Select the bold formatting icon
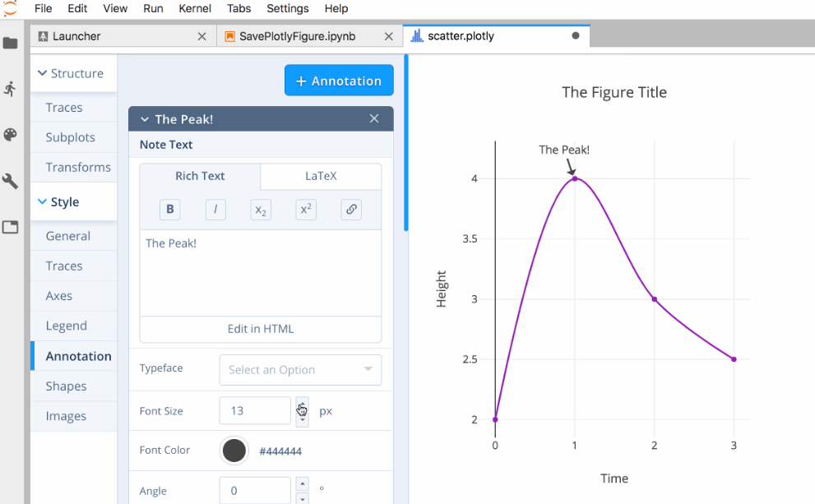 click(169, 209)
